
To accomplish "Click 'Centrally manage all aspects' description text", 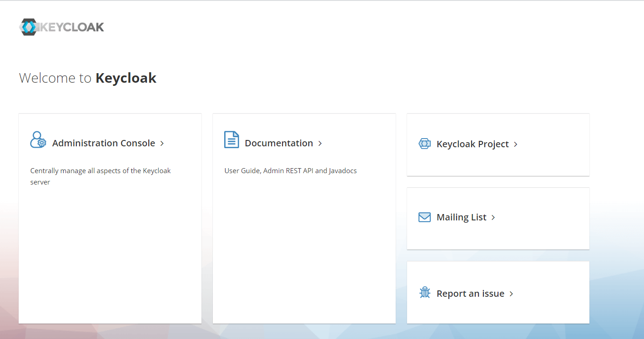I will [x=101, y=176].
